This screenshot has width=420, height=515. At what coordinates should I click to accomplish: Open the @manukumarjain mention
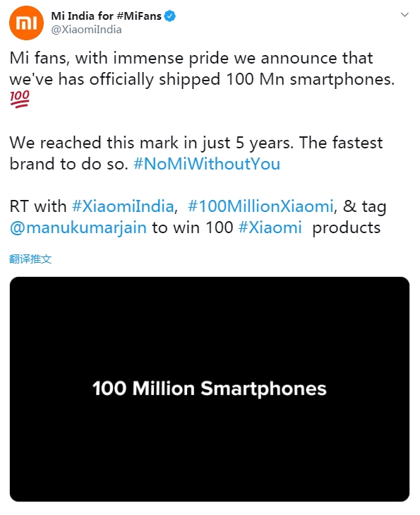tap(78, 227)
